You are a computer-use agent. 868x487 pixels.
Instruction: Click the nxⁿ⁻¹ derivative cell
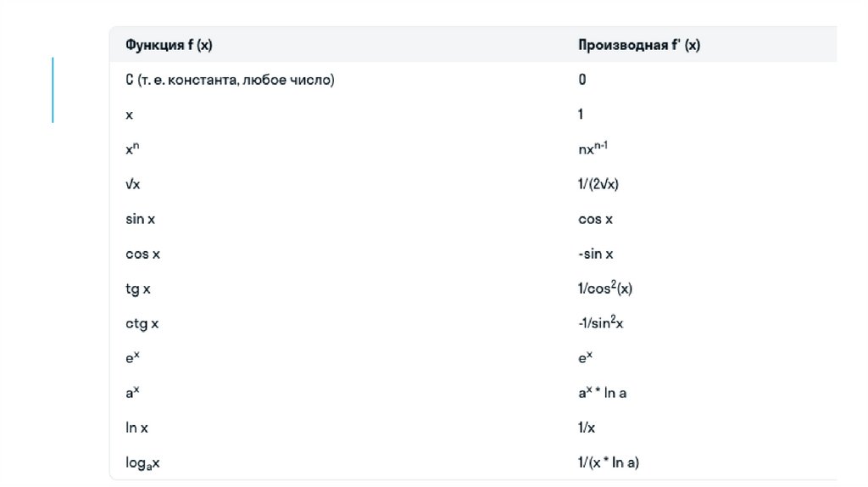593,148
